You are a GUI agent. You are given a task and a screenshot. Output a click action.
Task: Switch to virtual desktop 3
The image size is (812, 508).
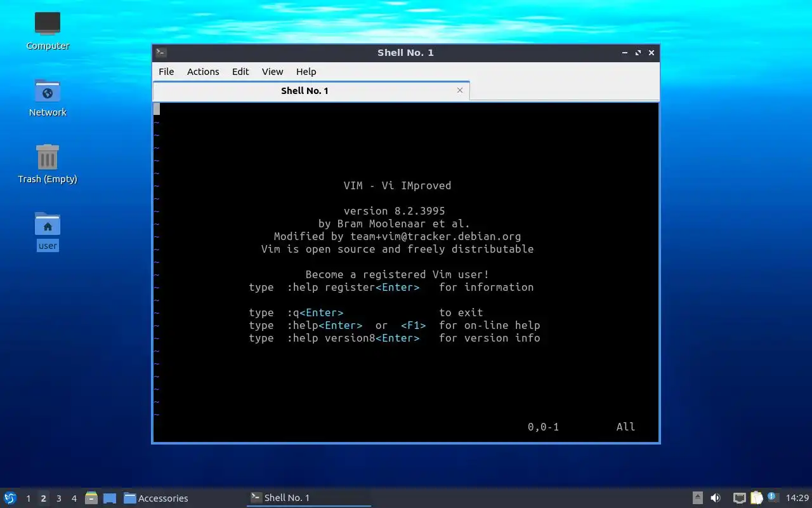[58, 498]
